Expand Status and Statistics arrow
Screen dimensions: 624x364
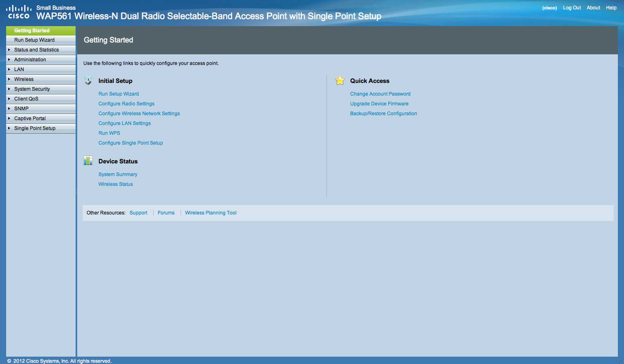(x=9, y=50)
